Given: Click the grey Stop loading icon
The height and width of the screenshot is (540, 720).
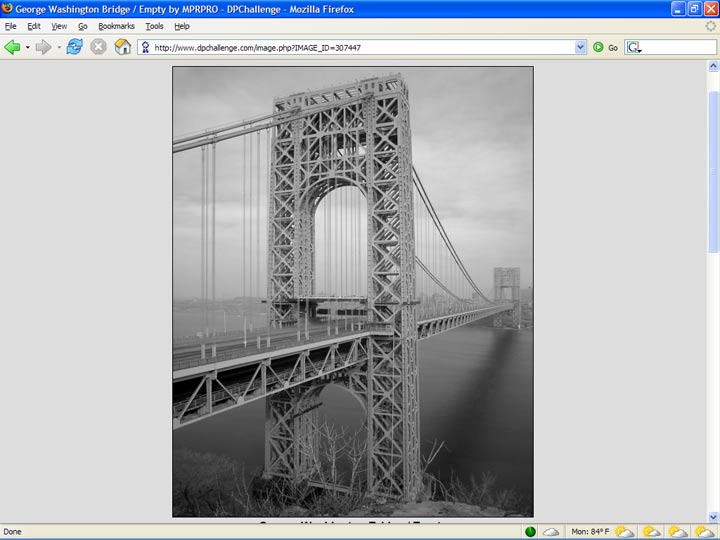Looking at the screenshot, I should [98, 47].
